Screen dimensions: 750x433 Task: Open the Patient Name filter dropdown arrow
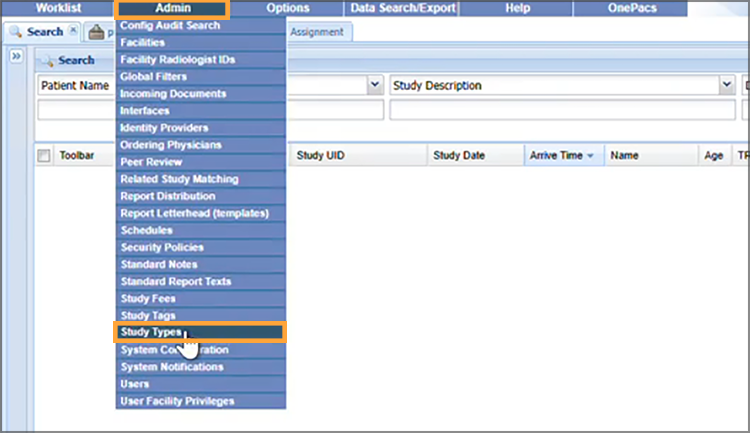[x=375, y=86]
